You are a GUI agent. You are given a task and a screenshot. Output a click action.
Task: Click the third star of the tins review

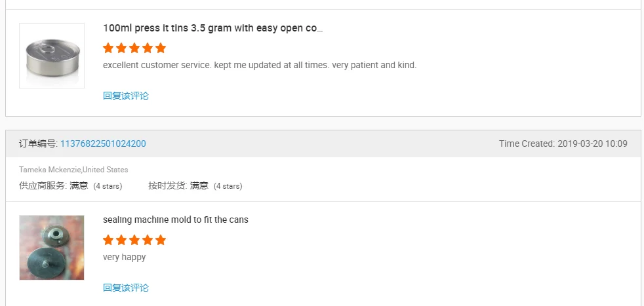[x=134, y=48]
